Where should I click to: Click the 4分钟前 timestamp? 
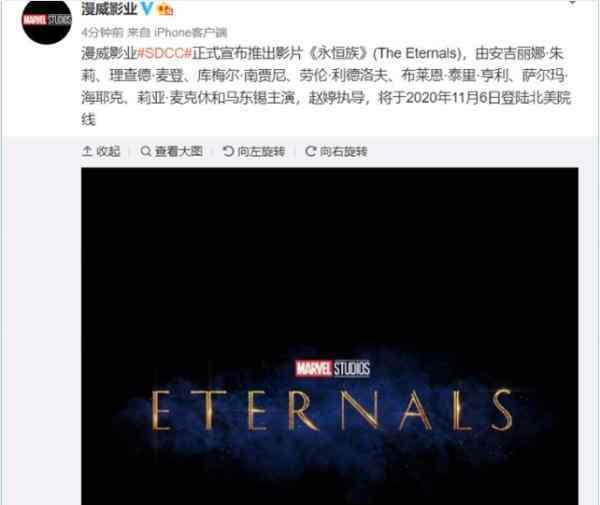pyautogui.click(x=102, y=33)
